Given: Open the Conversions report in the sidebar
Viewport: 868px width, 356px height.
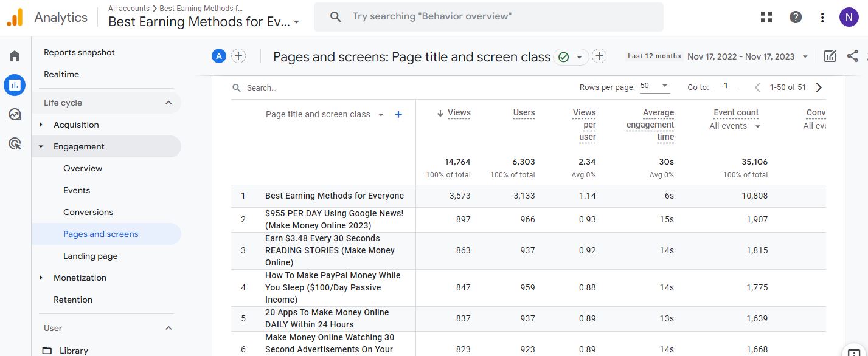Looking at the screenshot, I should [88, 212].
